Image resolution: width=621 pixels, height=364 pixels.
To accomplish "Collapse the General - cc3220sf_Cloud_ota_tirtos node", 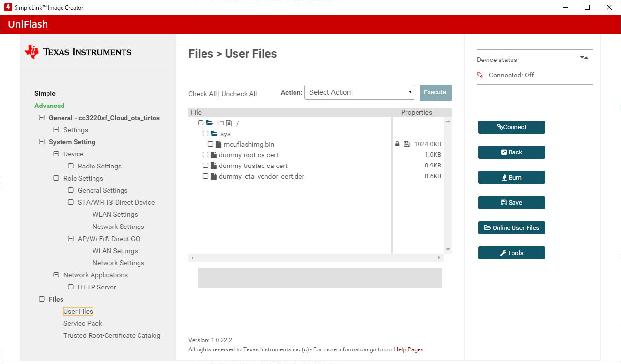I will tap(42, 118).
